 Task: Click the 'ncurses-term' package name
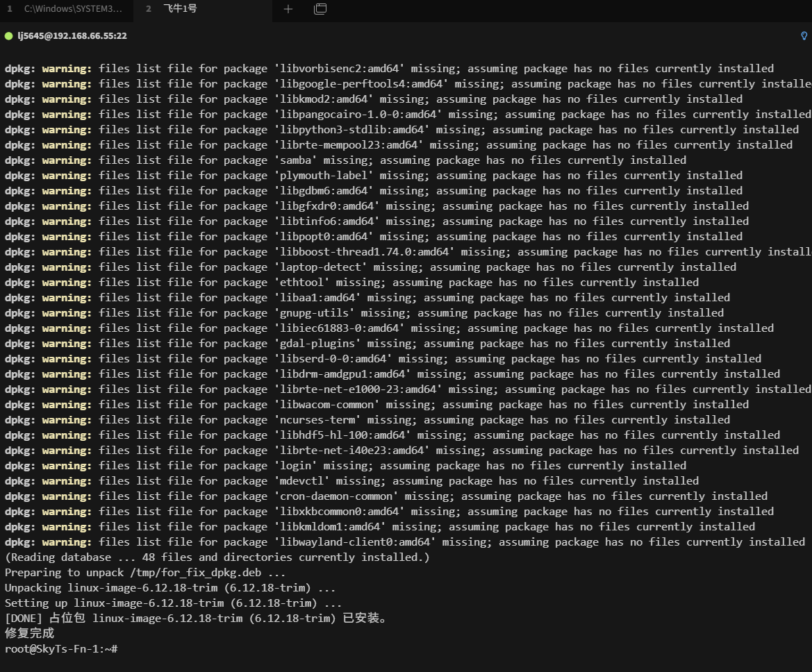coord(317,420)
